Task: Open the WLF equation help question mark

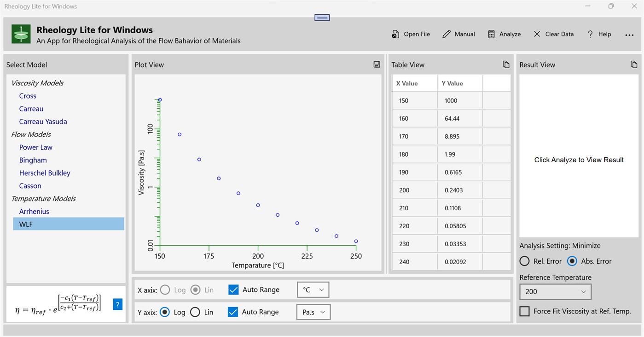Action: click(117, 304)
